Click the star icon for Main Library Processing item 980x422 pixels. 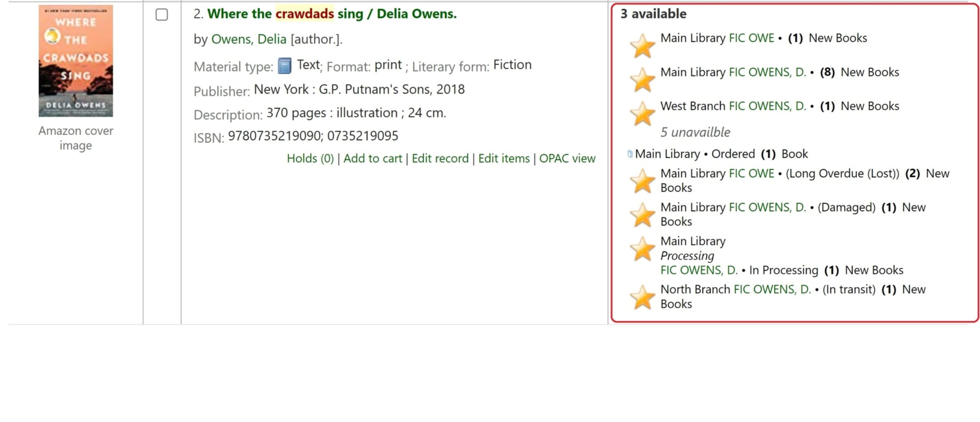click(642, 249)
